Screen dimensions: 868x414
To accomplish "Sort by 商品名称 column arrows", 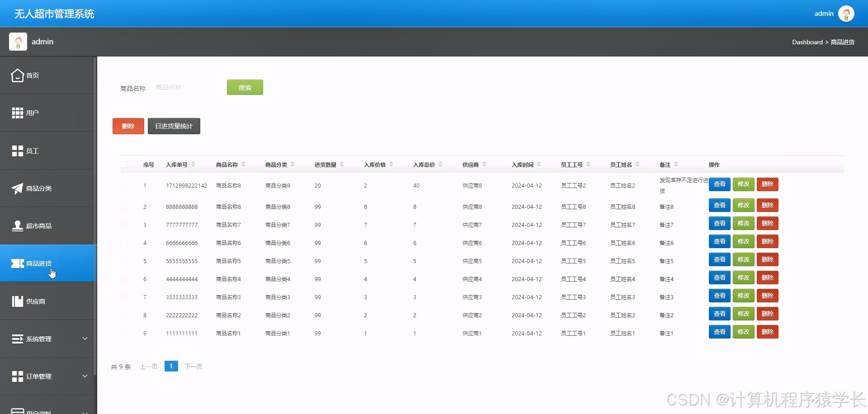I will coord(243,165).
